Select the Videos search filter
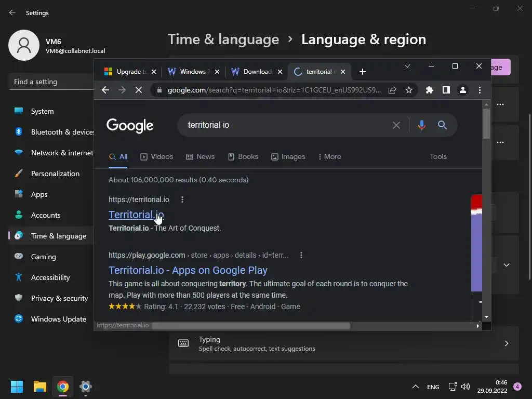This screenshot has height=399, width=532. 157,156
